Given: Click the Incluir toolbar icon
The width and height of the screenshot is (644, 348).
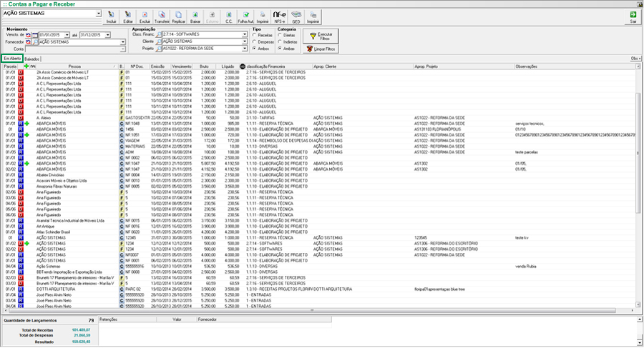Looking at the screenshot, I should pos(111,16).
